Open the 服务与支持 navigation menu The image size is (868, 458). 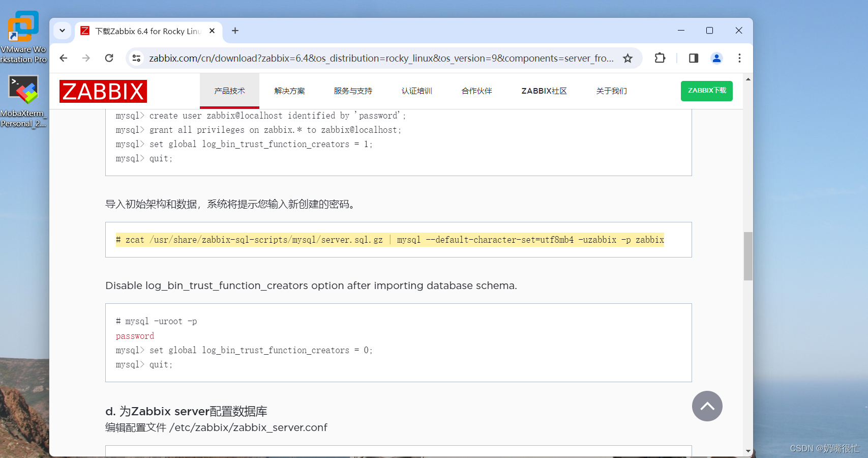click(353, 91)
